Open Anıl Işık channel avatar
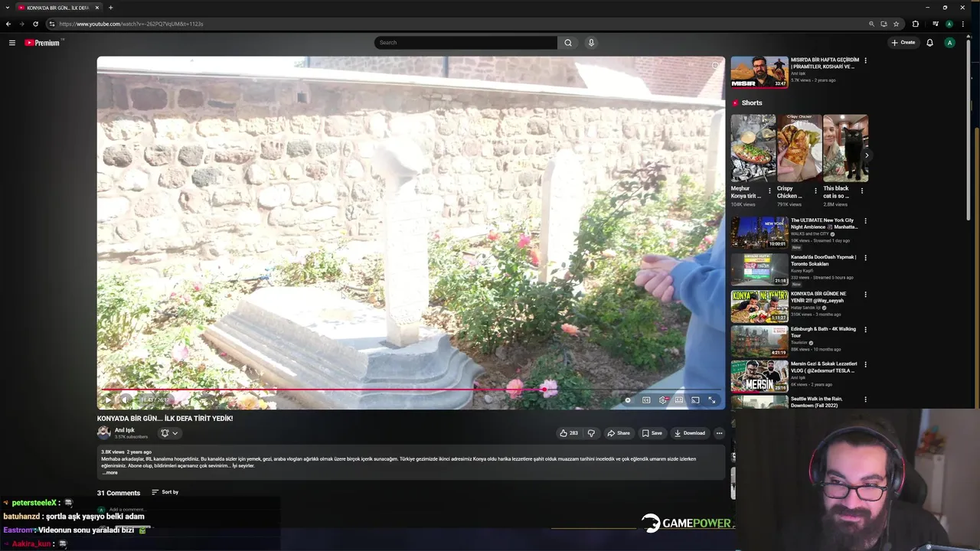The image size is (980, 551). coord(104,433)
